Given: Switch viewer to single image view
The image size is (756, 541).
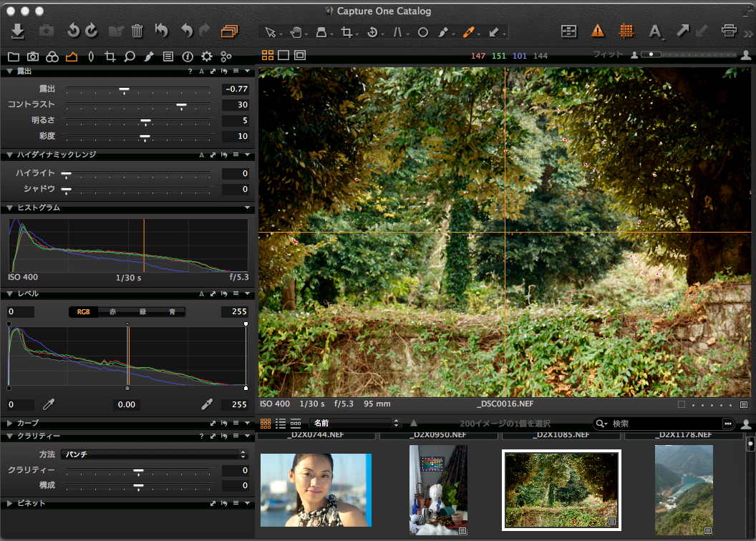Looking at the screenshot, I should pyautogui.click(x=283, y=55).
